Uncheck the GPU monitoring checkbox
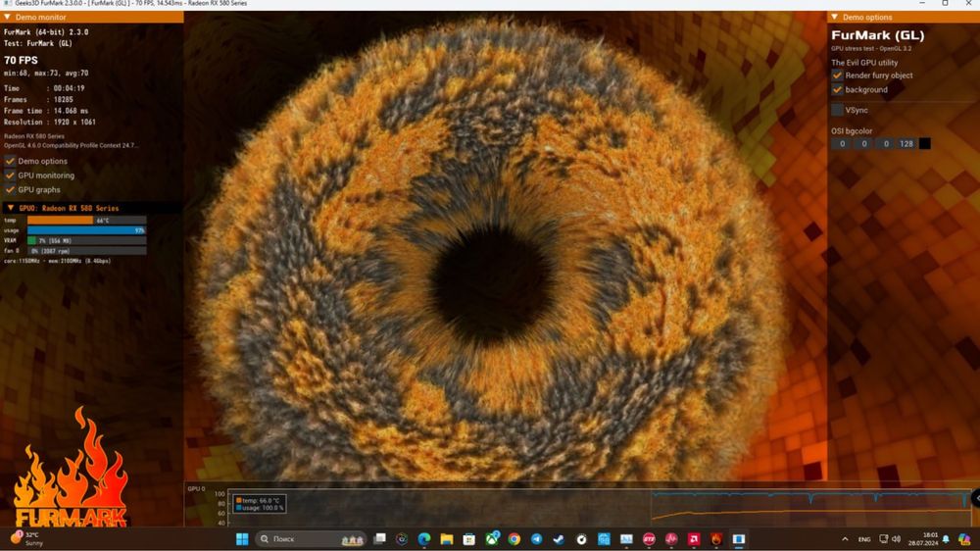 [10, 175]
